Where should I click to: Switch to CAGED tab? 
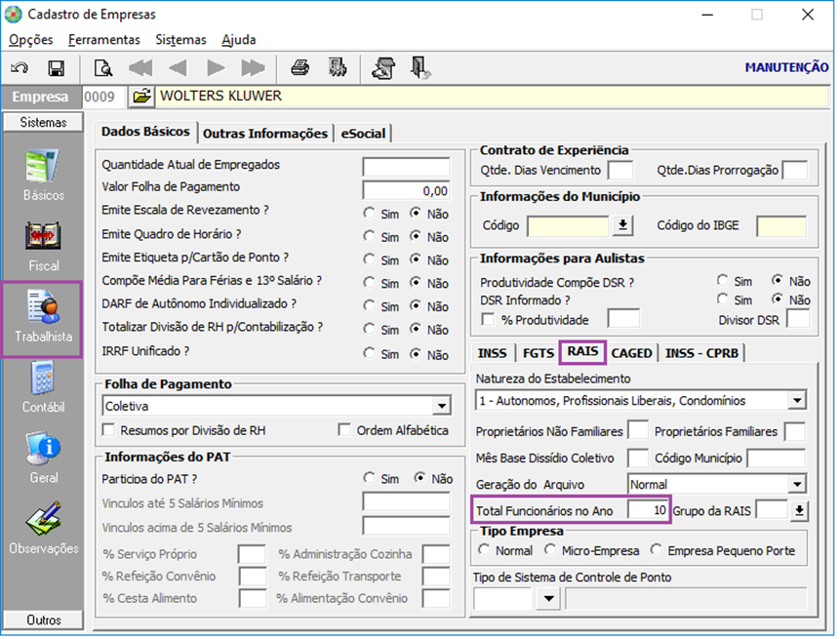631,353
